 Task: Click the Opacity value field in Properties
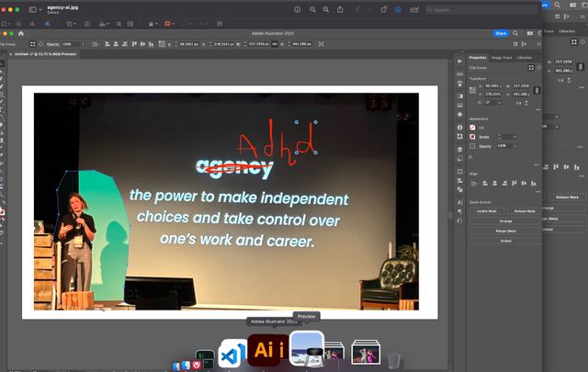[x=503, y=145]
